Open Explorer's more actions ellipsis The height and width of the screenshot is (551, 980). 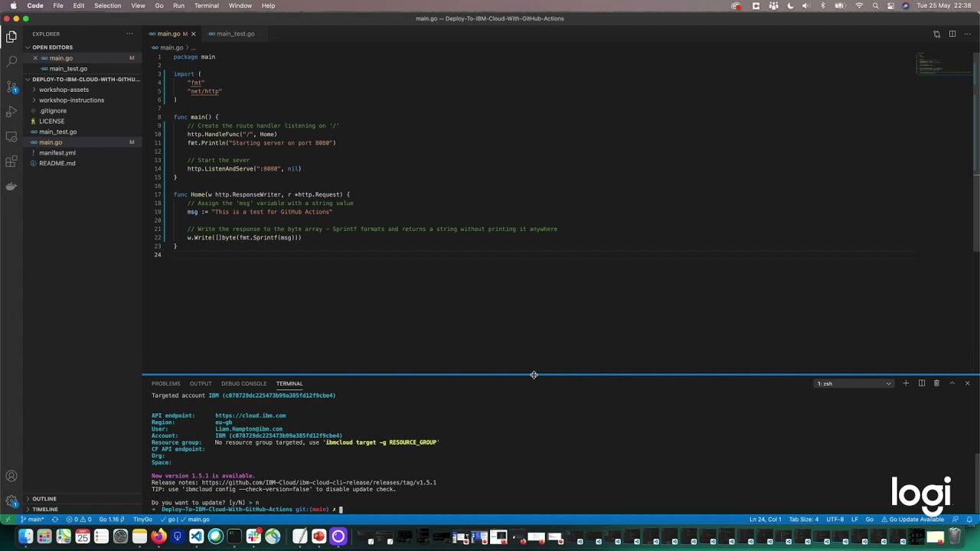click(x=129, y=34)
